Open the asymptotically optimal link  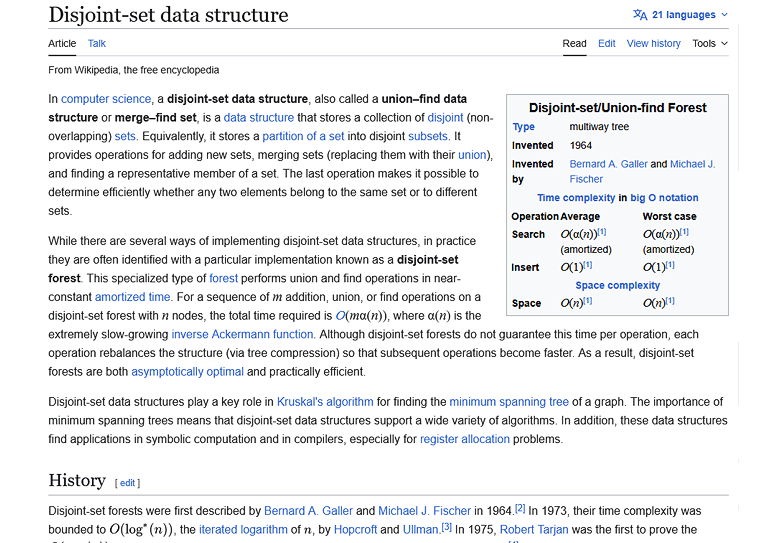(x=187, y=372)
